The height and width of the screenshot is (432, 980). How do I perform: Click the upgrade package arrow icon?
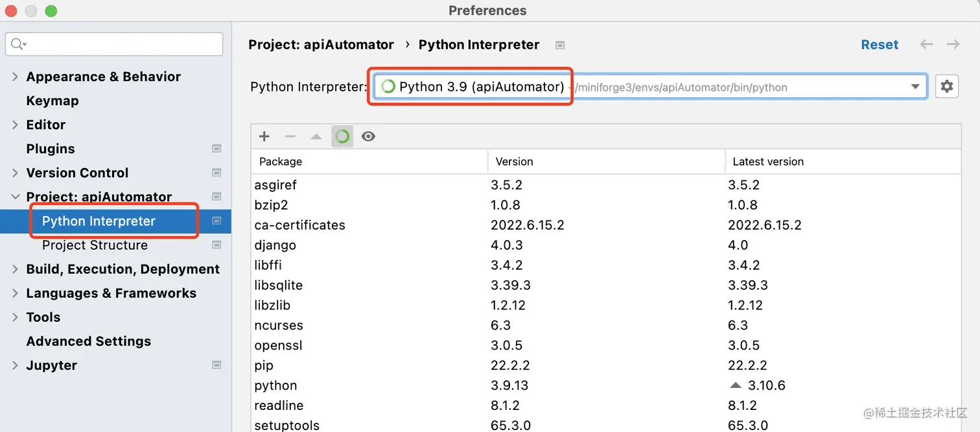click(x=316, y=136)
